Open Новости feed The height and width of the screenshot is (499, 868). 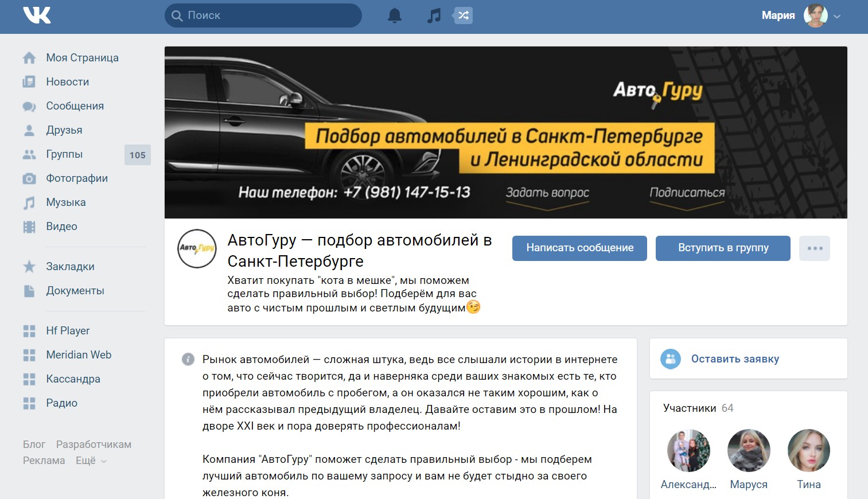tap(68, 82)
